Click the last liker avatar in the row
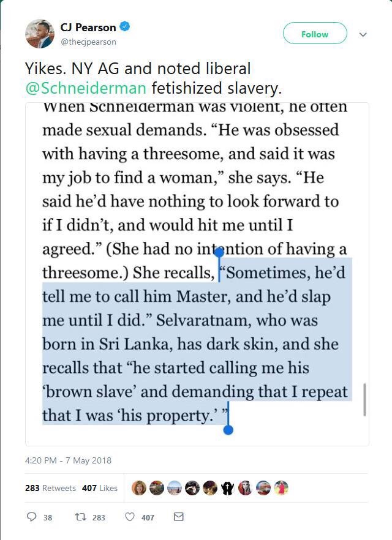This screenshot has height=540, width=392. click(x=281, y=488)
